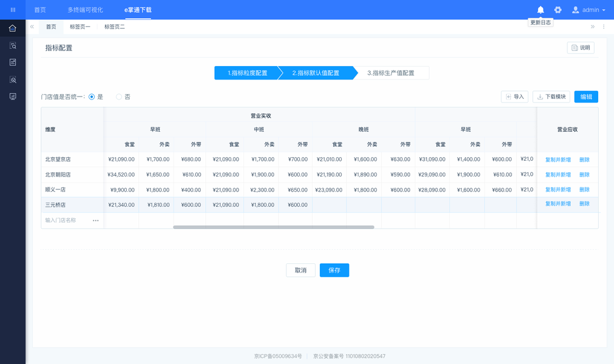The image size is (614, 364).
Task: Click 复制并新增 for 三元桥店
Action: point(558,203)
